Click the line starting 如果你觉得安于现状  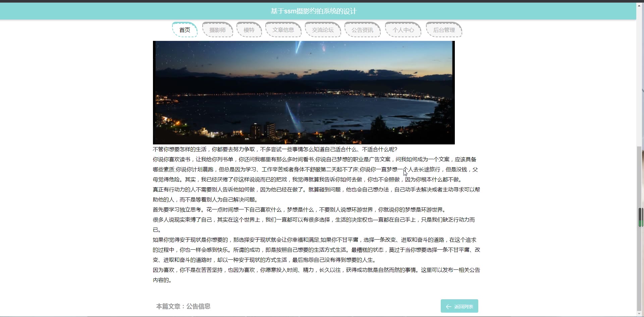(x=315, y=240)
